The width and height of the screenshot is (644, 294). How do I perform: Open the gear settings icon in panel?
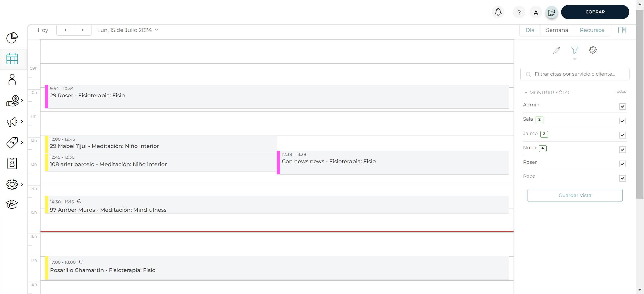593,50
